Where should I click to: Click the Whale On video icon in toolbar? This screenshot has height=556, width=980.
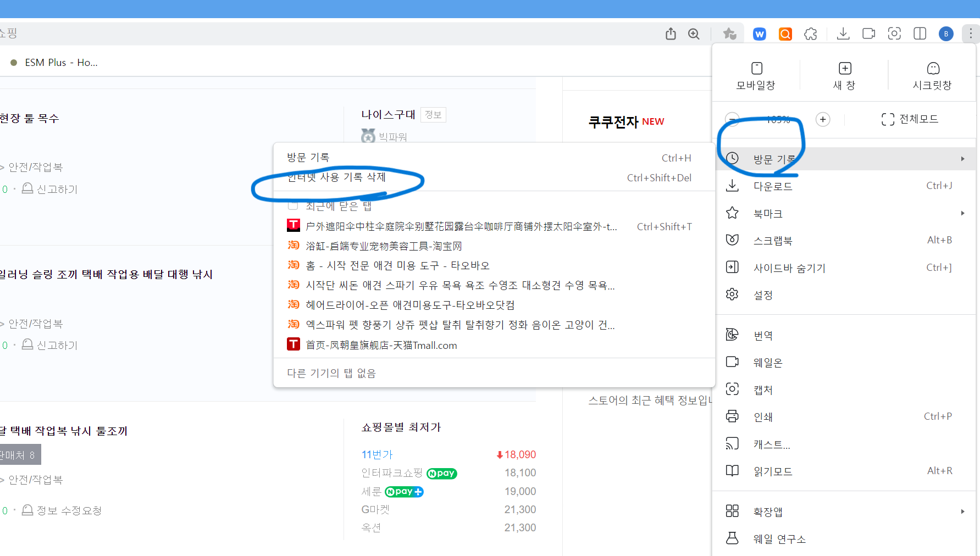[869, 34]
